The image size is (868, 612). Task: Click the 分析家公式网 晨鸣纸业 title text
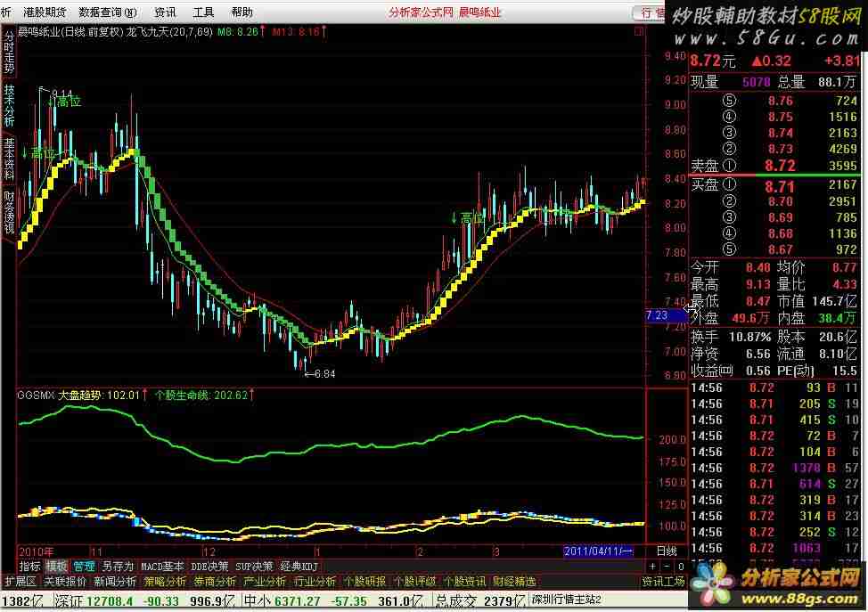(445, 12)
